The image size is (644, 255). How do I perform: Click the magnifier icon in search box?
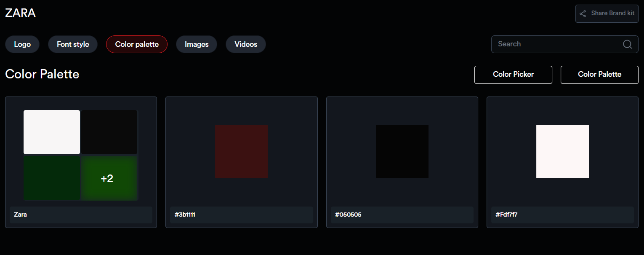(627, 44)
